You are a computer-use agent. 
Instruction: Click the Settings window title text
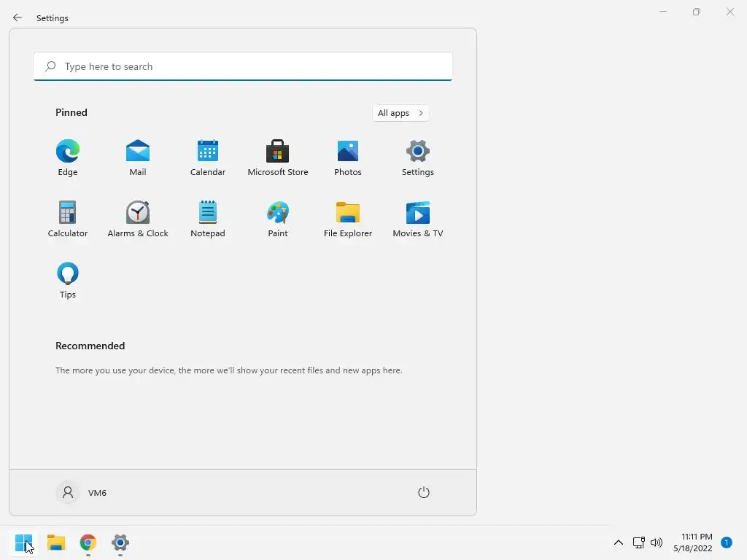pyautogui.click(x=53, y=18)
